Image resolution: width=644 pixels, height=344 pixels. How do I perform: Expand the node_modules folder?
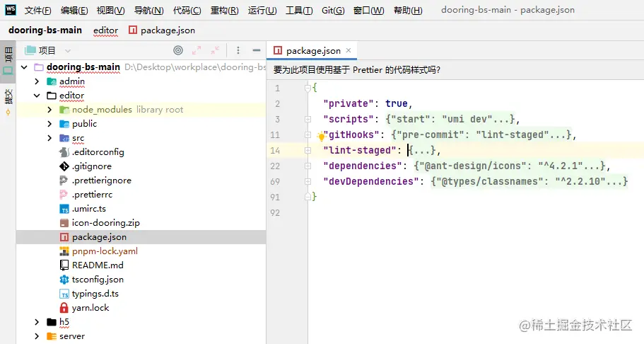[x=49, y=110]
